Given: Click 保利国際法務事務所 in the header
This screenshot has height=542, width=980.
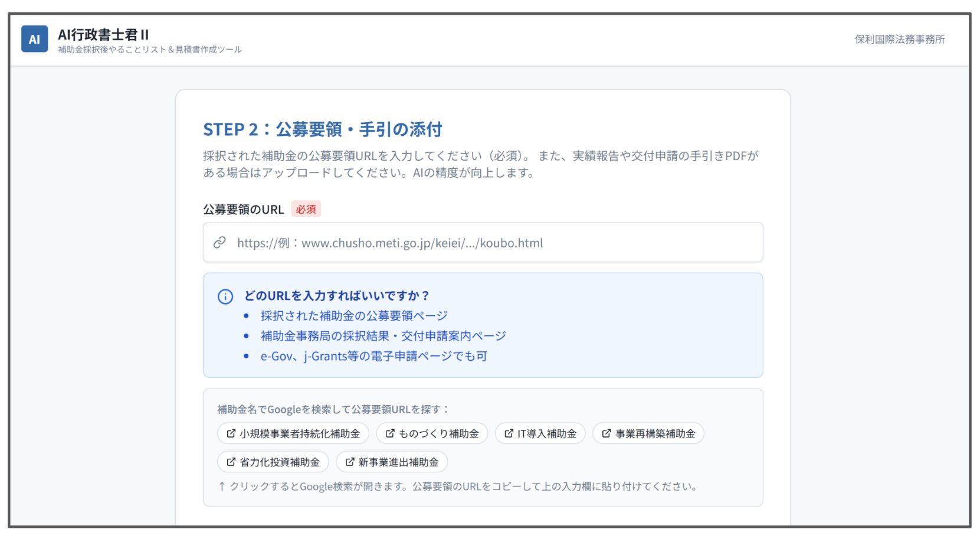Looking at the screenshot, I should pyautogui.click(x=899, y=40).
